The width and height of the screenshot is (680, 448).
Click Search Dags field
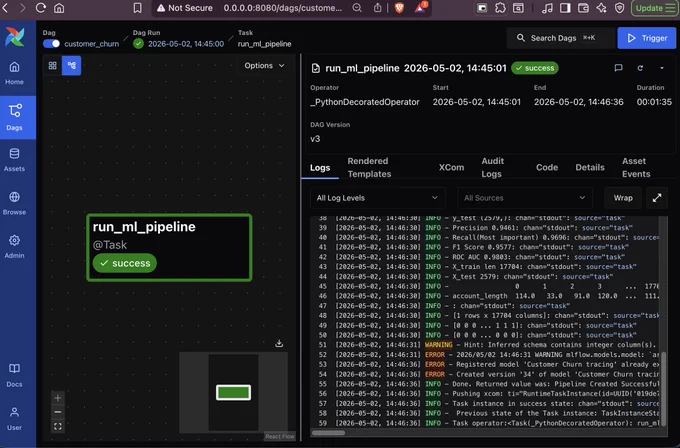561,38
